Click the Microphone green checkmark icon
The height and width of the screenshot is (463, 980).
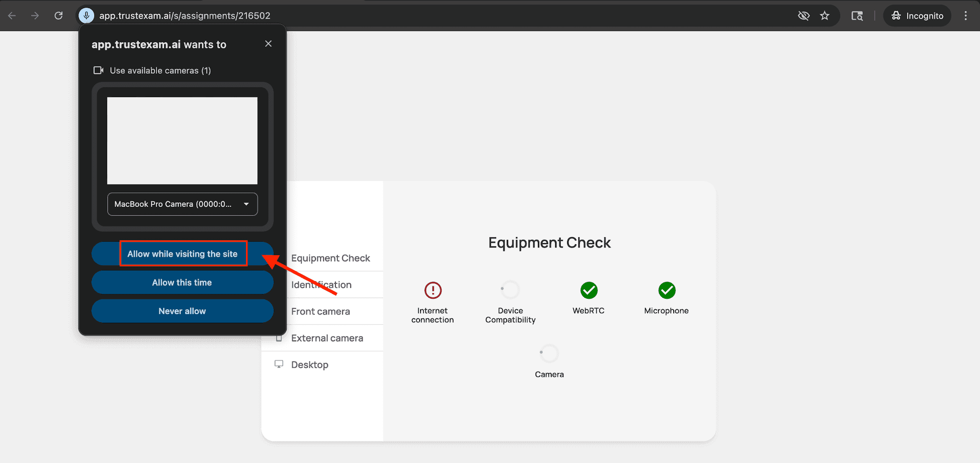tap(667, 290)
